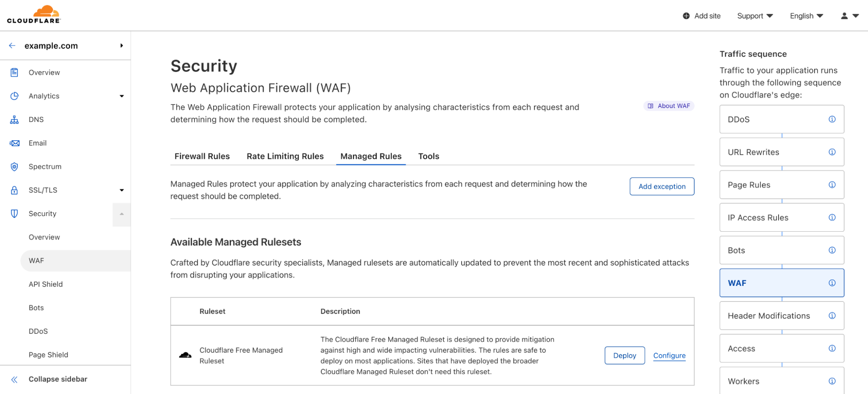Open the account dropdown caret

click(856, 16)
